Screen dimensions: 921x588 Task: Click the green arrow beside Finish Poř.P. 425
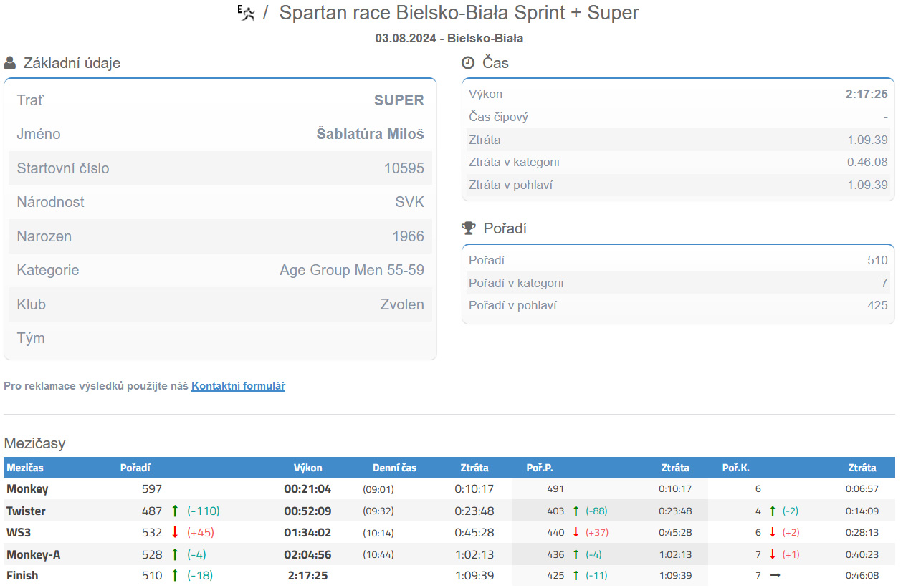[x=575, y=575]
